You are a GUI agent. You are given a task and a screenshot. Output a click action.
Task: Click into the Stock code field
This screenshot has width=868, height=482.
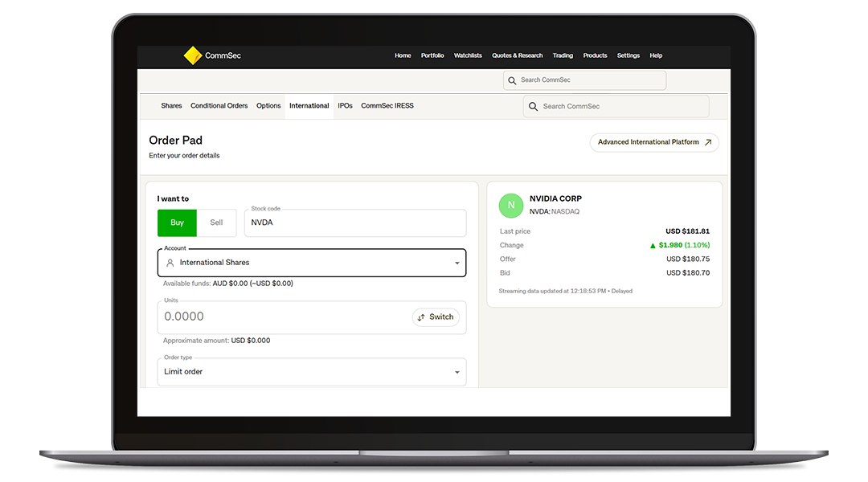(x=354, y=223)
